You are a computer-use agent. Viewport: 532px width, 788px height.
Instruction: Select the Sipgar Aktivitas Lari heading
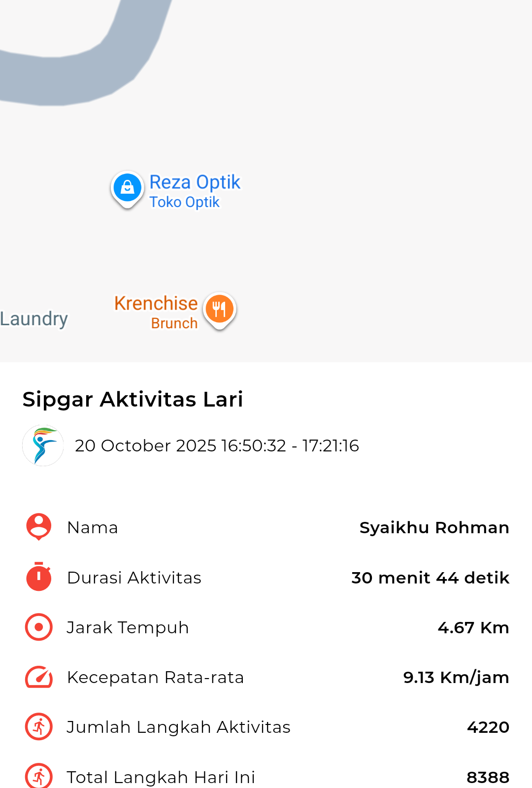[133, 399]
